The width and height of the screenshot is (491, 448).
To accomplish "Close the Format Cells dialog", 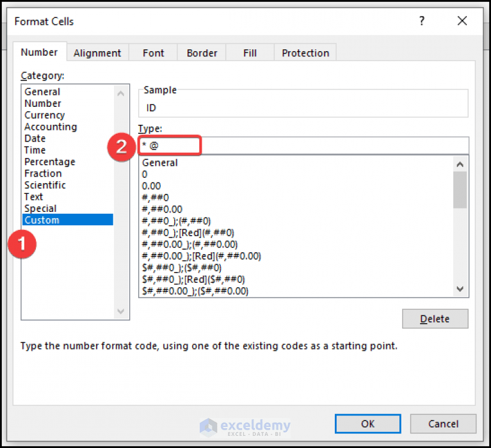I will point(462,21).
